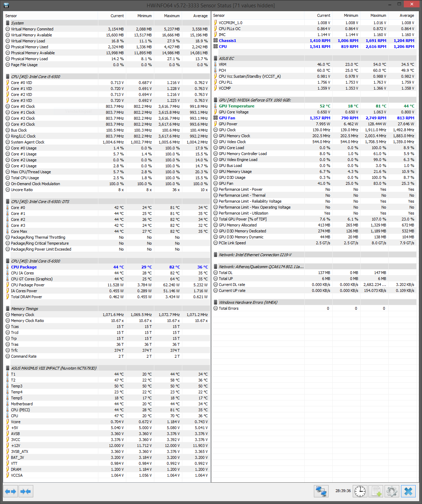Click the chip icon beside Memory Timings header
422x504 pixels.
pyautogui.click(x=8, y=309)
